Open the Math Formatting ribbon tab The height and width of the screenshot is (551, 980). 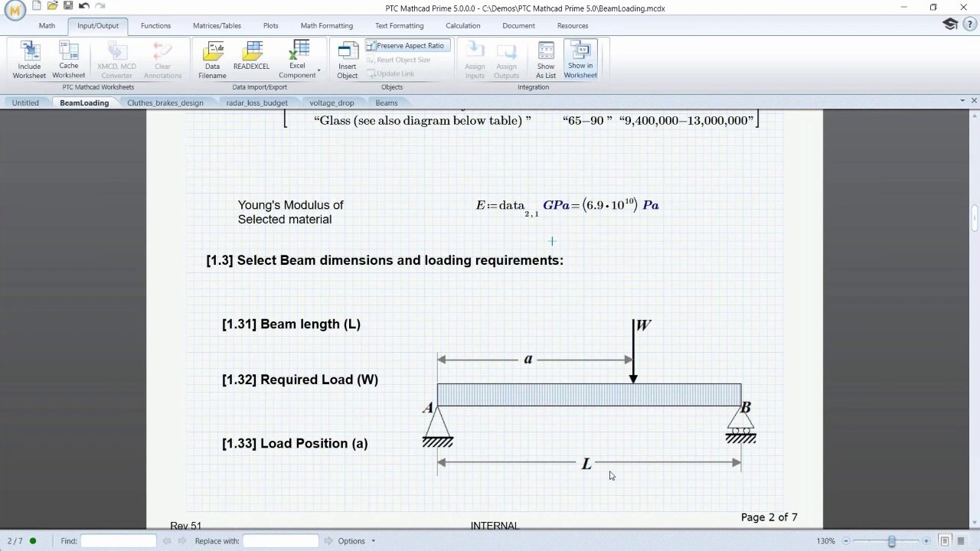click(x=326, y=25)
